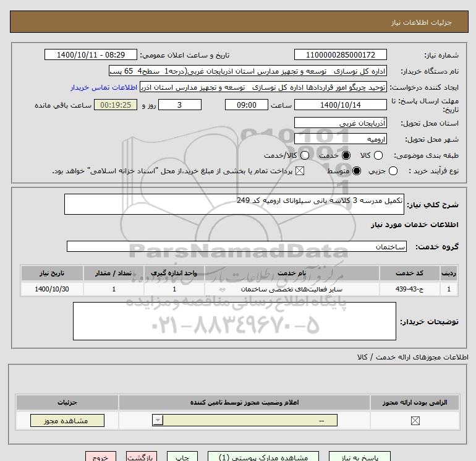Viewport: 476px width, 461px height.
Task: Click the چاپ print button
Action: click(x=182, y=457)
